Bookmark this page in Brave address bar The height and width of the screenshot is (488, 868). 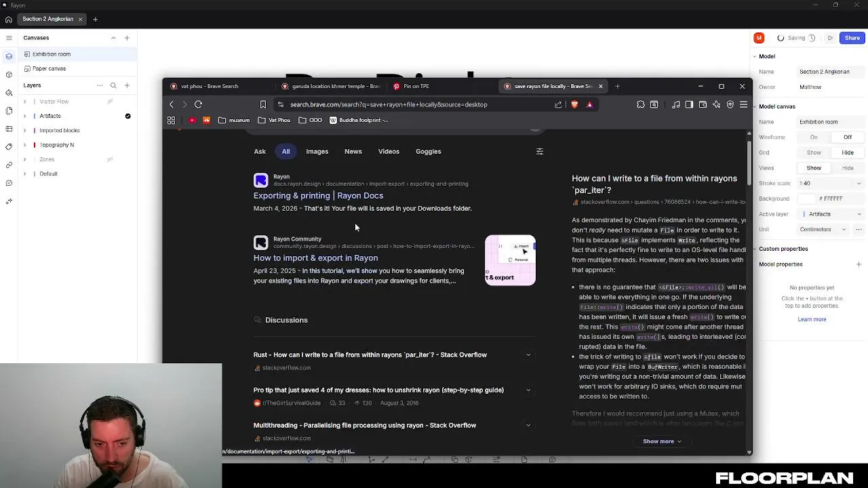point(263,104)
